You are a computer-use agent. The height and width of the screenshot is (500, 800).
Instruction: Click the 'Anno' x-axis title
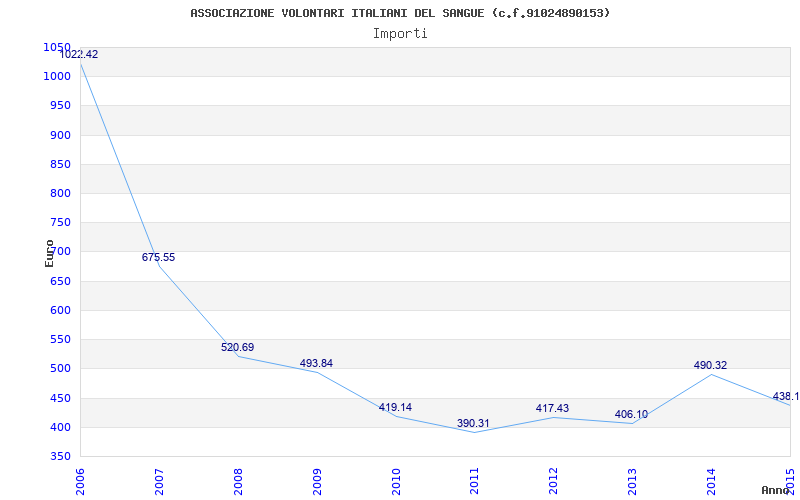[775, 490]
